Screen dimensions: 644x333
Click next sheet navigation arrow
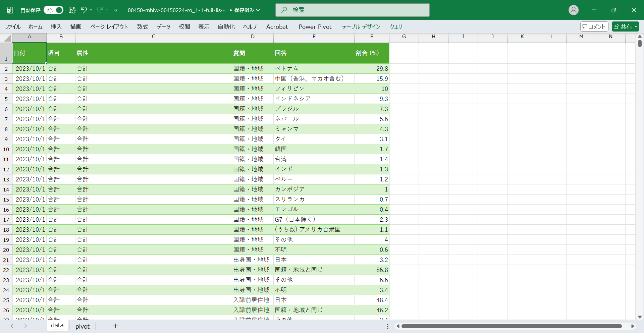[25, 326]
